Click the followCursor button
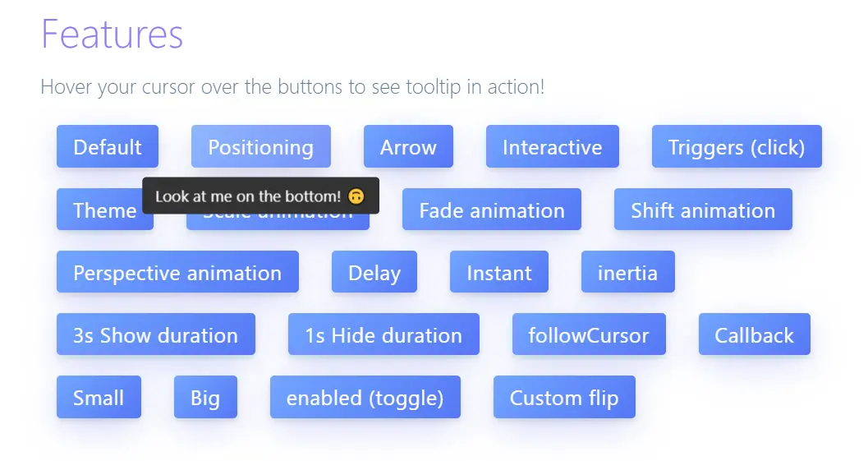This screenshot has width=868, height=461. 589,334
